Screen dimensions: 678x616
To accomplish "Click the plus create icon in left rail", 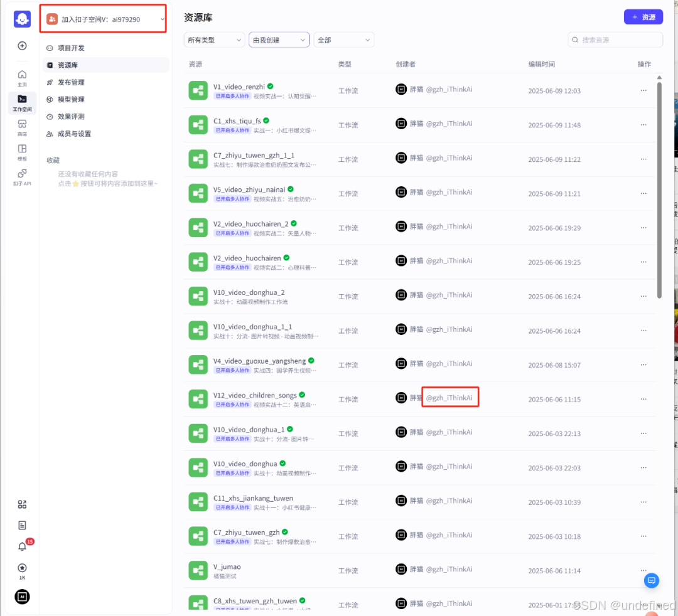I will coord(22,46).
